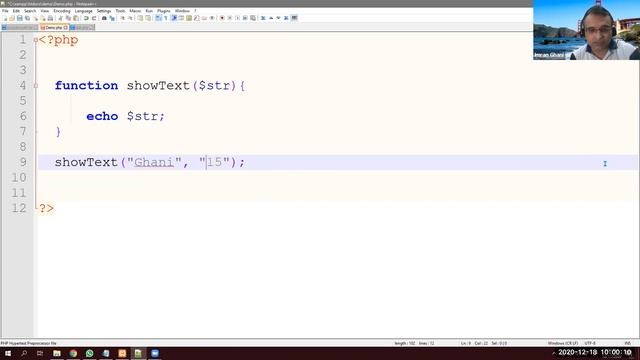This screenshot has height=360, width=640.
Task: Switch to the Demo.php tab
Action: [54, 27]
